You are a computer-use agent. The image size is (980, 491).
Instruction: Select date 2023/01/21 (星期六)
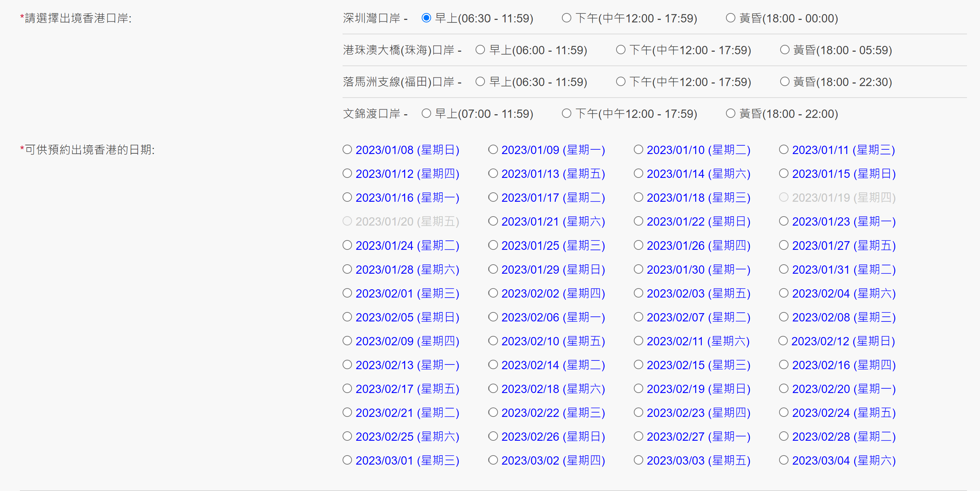click(x=493, y=221)
